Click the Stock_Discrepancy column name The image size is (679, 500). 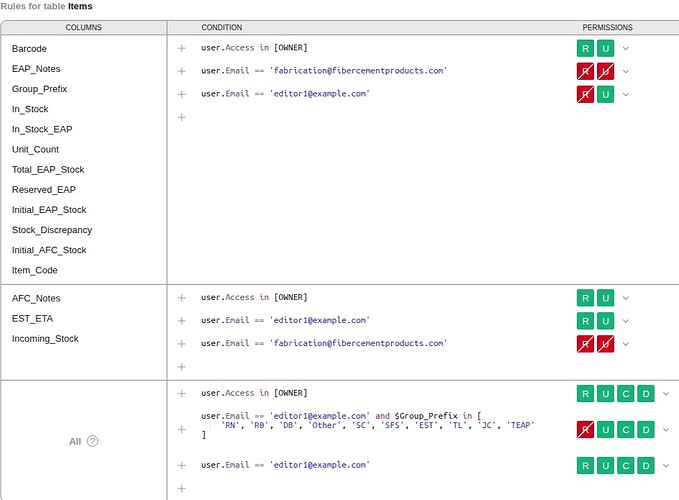pyautogui.click(x=50, y=230)
